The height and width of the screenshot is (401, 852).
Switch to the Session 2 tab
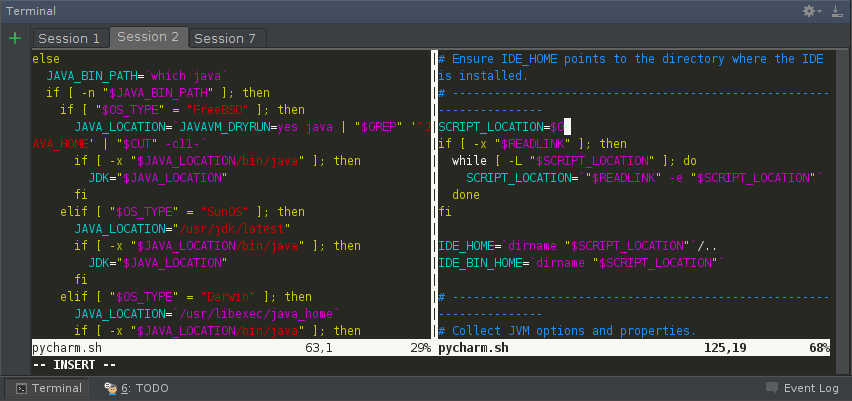pos(148,37)
